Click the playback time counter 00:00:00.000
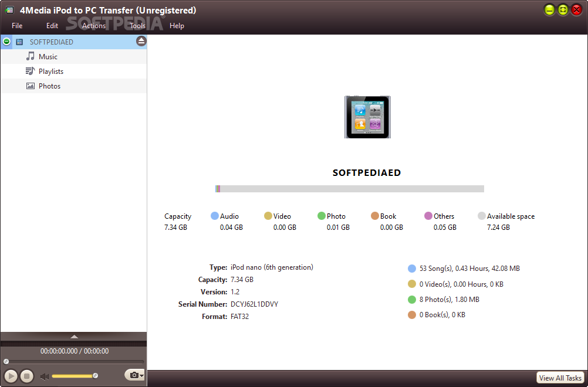Viewport: 588px width, 387px height. click(x=59, y=351)
